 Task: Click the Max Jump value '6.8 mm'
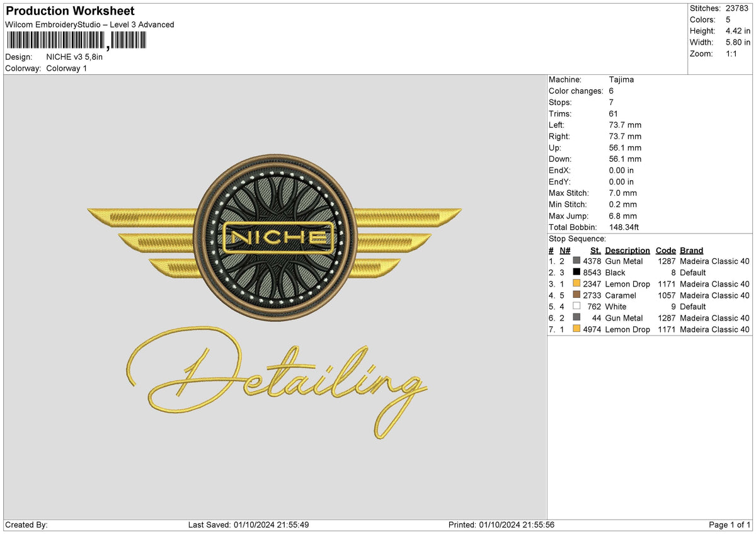623,215
